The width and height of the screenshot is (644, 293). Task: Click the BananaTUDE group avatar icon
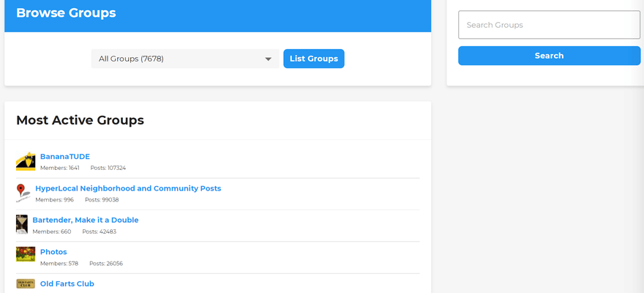(x=26, y=162)
